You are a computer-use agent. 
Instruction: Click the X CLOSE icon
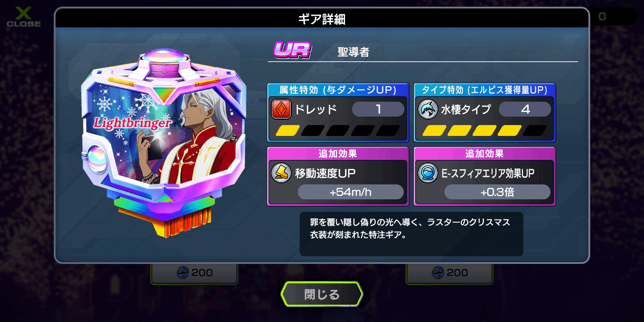[23, 17]
